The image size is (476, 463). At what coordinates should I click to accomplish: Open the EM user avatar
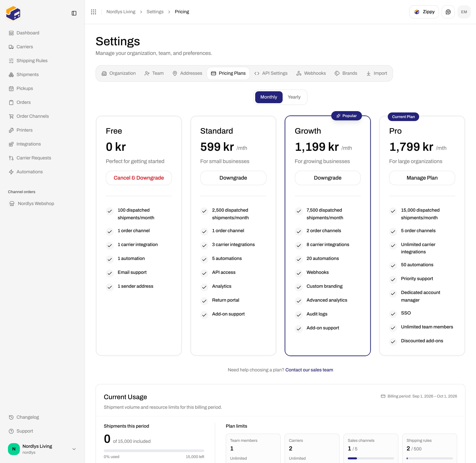pyautogui.click(x=464, y=12)
